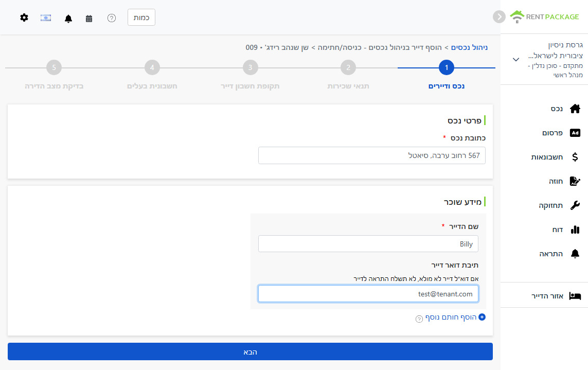This screenshot has height=370, width=588.
Task: Click ניהול נכסים breadcrumb link
Action: pyautogui.click(x=469, y=47)
